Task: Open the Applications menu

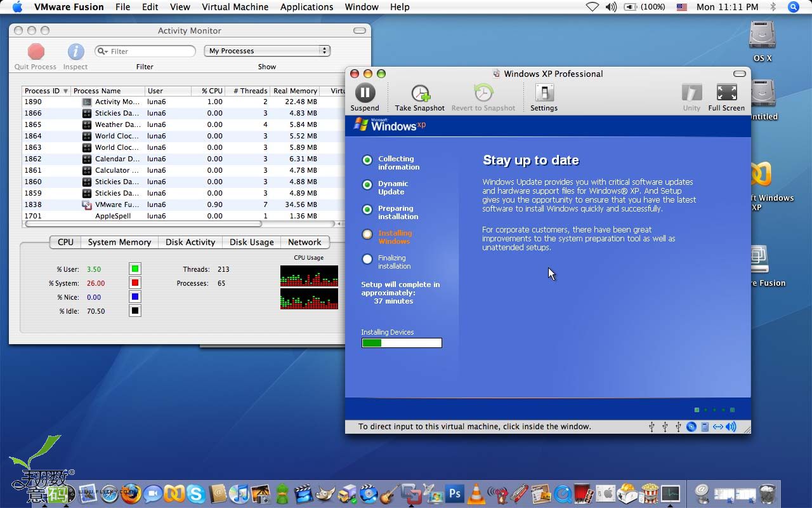Action: pos(306,7)
